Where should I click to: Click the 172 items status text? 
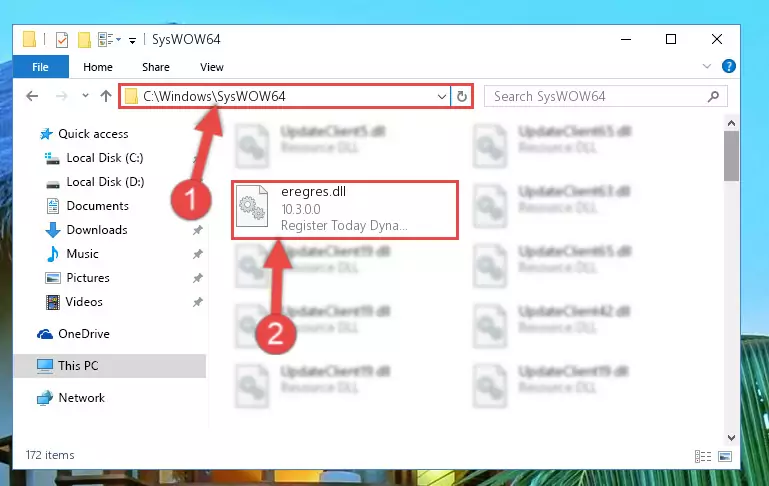(x=50, y=455)
